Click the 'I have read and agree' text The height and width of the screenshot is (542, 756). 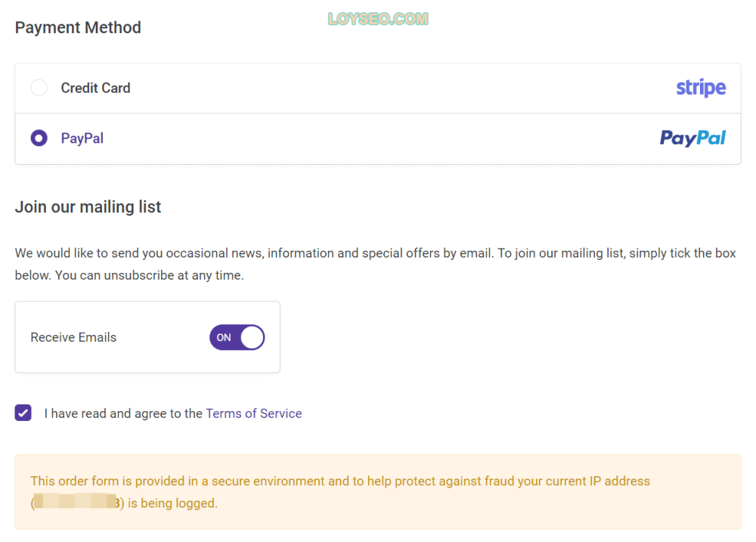123,413
